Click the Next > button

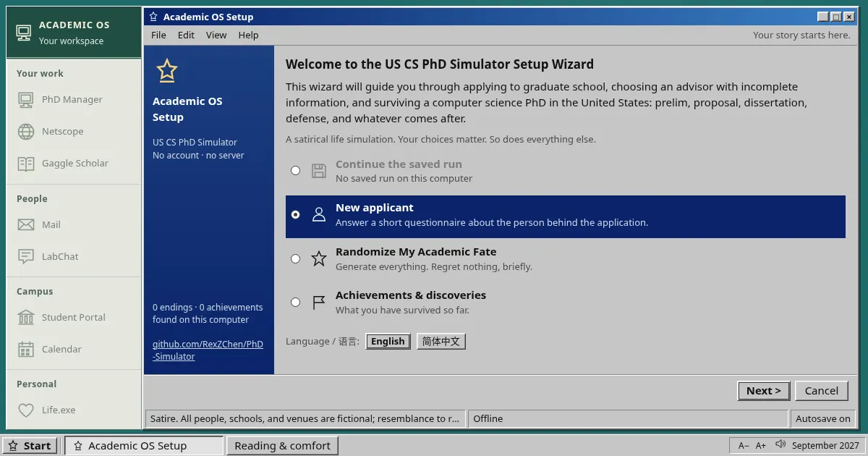(764, 391)
